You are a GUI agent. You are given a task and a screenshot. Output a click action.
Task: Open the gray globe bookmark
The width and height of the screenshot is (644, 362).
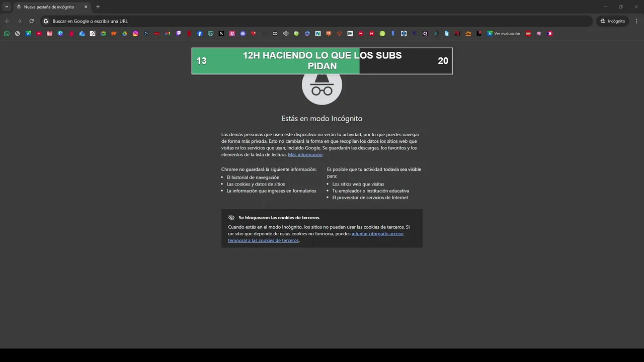coord(17,34)
